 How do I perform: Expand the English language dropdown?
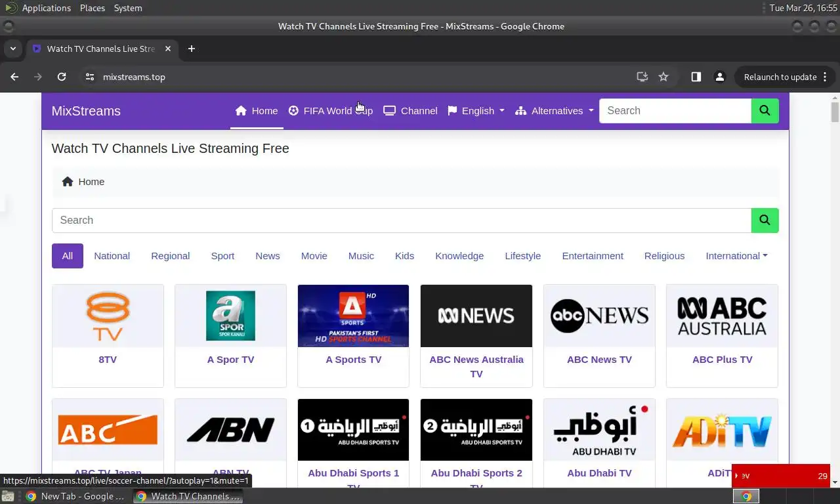(x=476, y=111)
